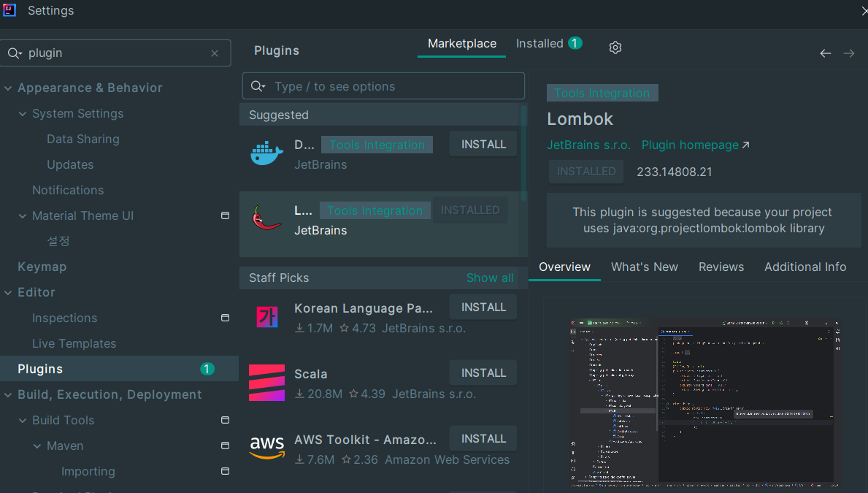The height and width of the screenshot is (493, 868).
Task: Open the Additional Info tab
Action: pyautogui.click(x=805, y=267)
